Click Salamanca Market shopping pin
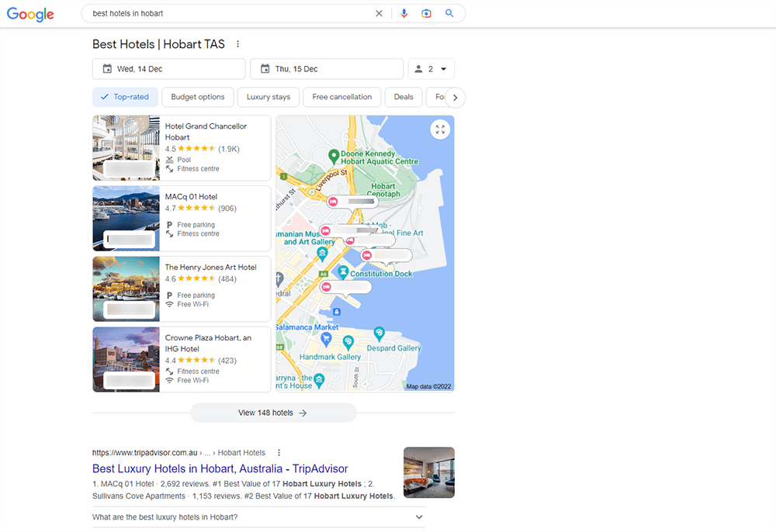Viewport: 776px width, 532px height. click(x=326, y=339)
